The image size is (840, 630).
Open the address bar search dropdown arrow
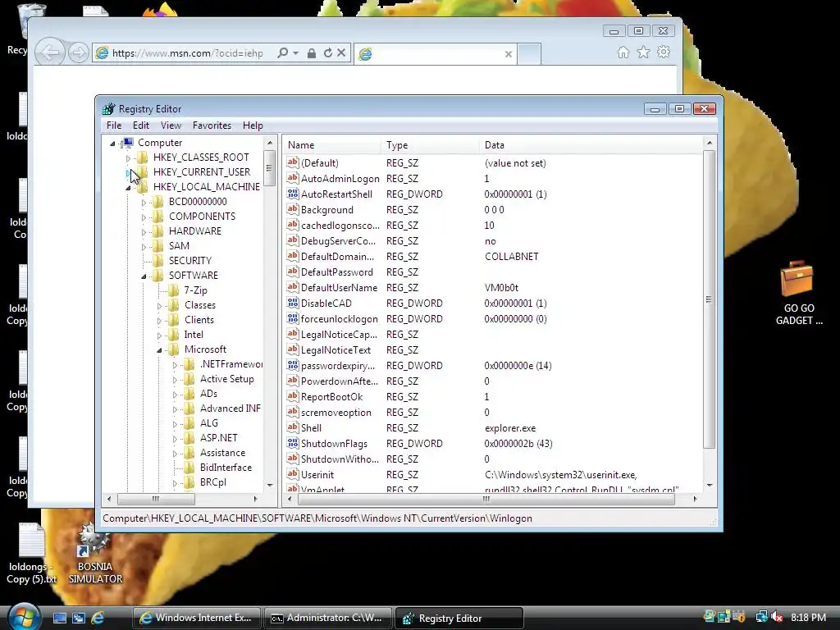(295, 53)
